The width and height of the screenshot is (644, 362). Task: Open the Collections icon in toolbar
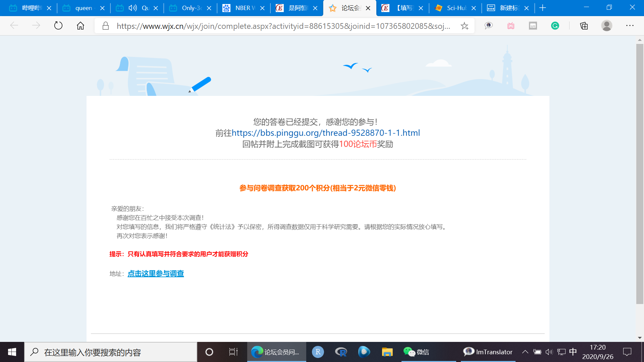click(x=584, y=25)
